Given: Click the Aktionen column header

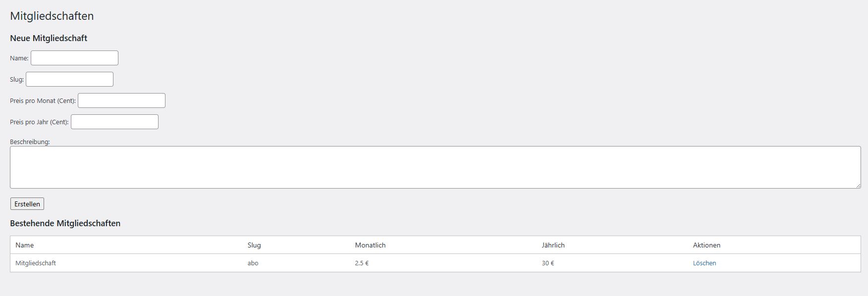Looking at the screenshot, I should (x=706, y=245).
